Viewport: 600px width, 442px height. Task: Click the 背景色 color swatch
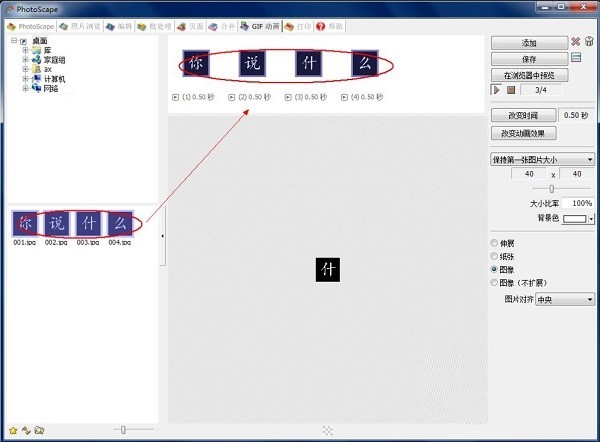pyautogui.click(x=575, y=219)
